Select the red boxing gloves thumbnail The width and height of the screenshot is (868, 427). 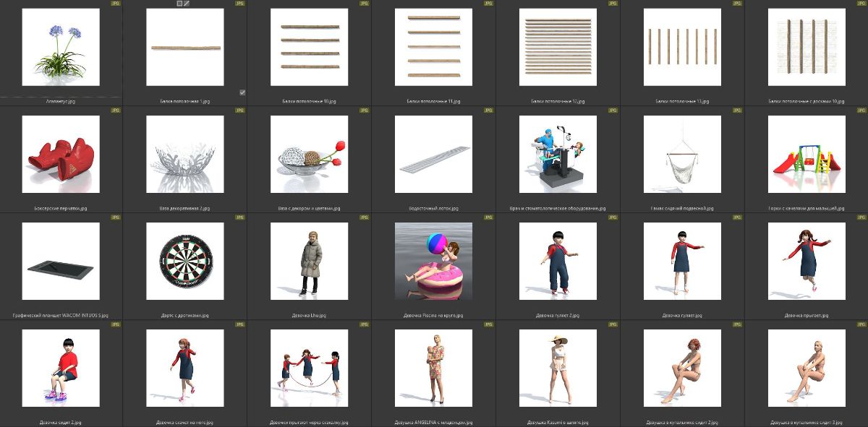point(61,155)
